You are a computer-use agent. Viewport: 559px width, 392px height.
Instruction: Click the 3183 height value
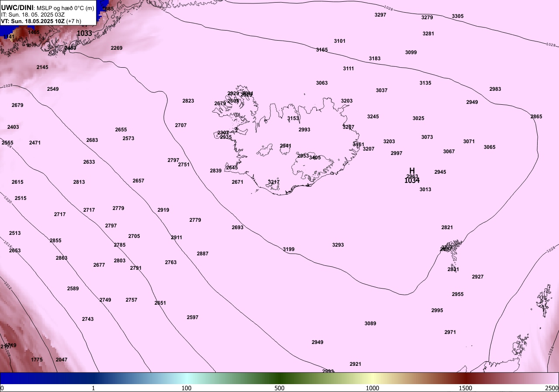pos(375,58)
